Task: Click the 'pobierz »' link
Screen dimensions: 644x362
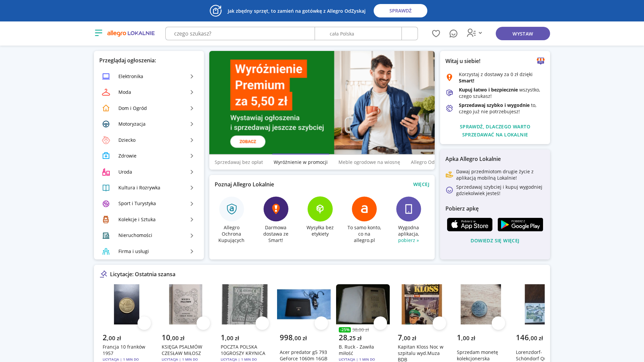Action: point(409,240)
